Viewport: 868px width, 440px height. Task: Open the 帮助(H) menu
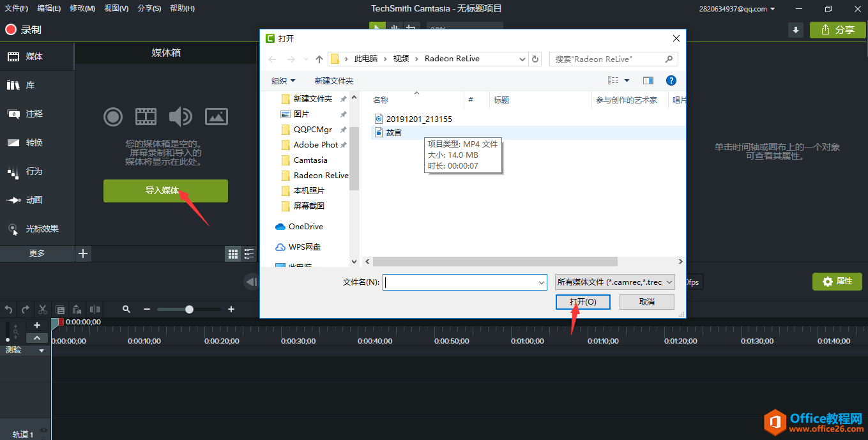point(183,8)
